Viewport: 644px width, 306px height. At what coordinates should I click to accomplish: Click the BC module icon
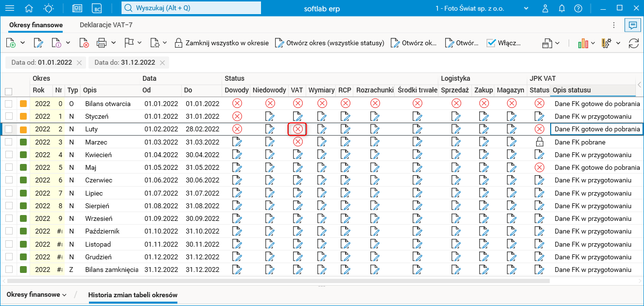pyautogui.click(x=98, y=8)
